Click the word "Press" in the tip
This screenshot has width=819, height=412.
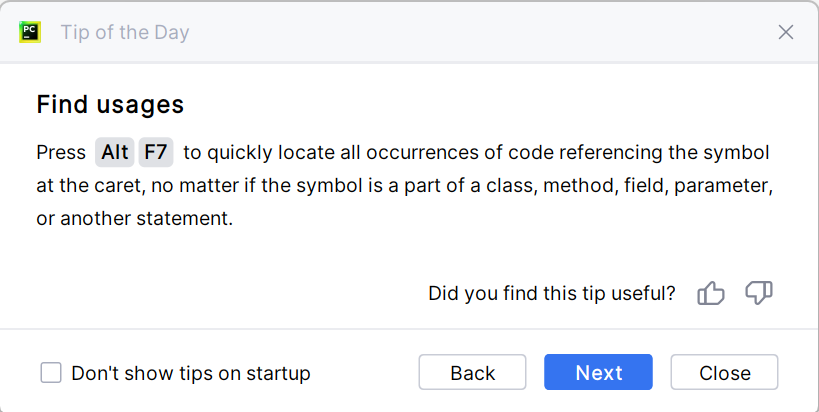click(x=61, y=153)
